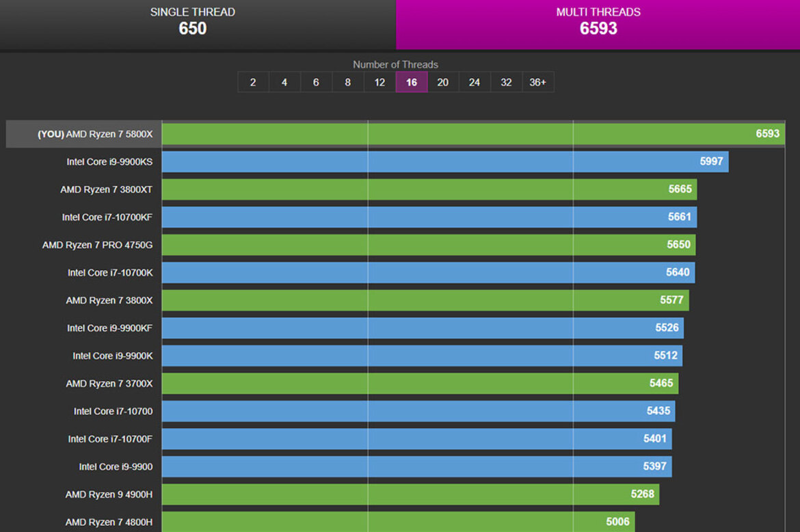Click the AMD Ryzen 9 4900H label
Screen dimensions: 800x532
tap(109, 494)
